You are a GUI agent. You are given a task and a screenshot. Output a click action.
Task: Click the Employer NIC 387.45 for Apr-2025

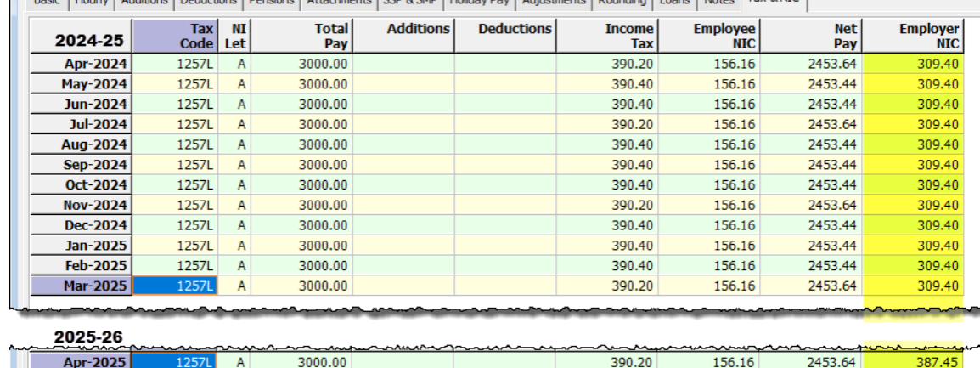(913, 361)
